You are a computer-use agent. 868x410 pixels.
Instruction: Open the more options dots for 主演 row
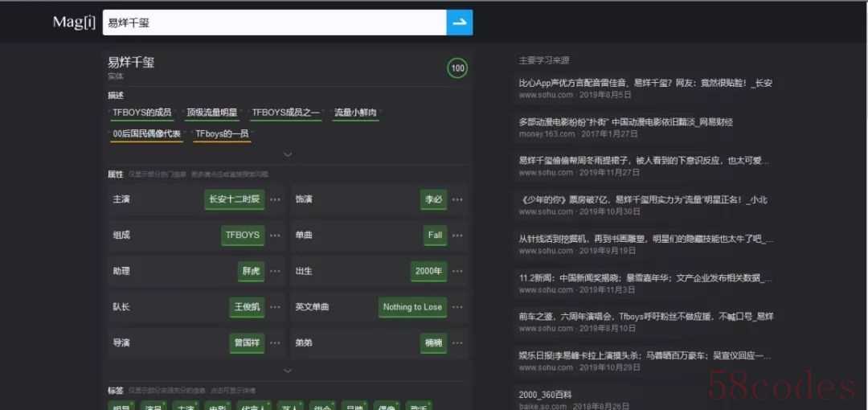click(275, 199)
